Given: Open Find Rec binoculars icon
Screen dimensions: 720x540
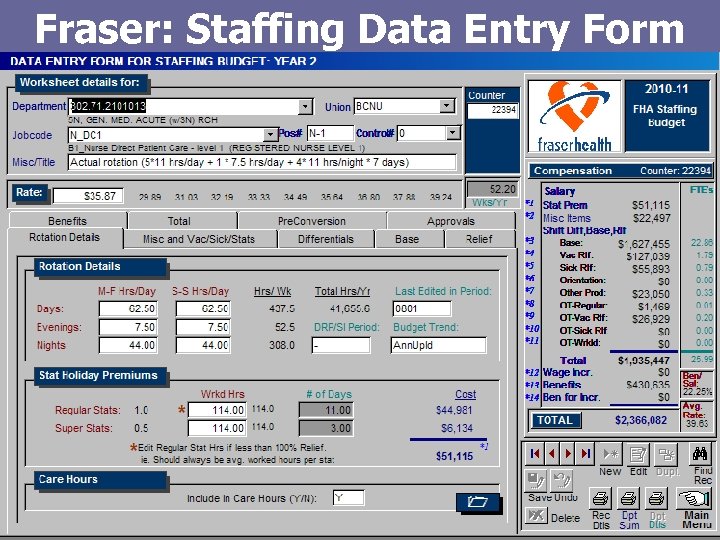Looking at the screenshot, I should (700, 454).
